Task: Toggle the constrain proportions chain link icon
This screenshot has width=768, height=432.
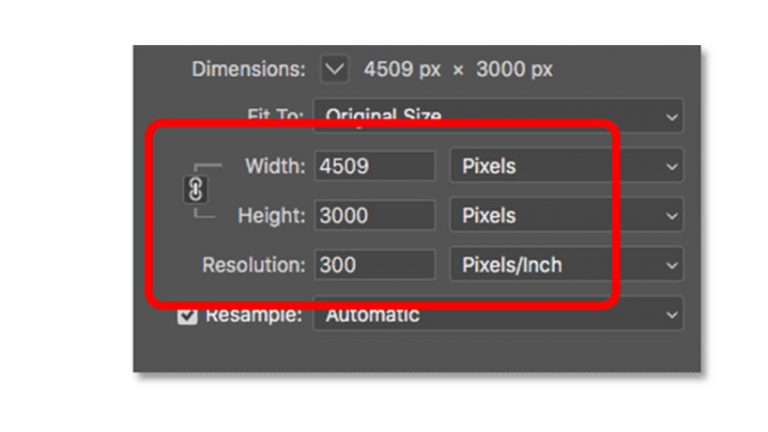Action: click(195, 189)
